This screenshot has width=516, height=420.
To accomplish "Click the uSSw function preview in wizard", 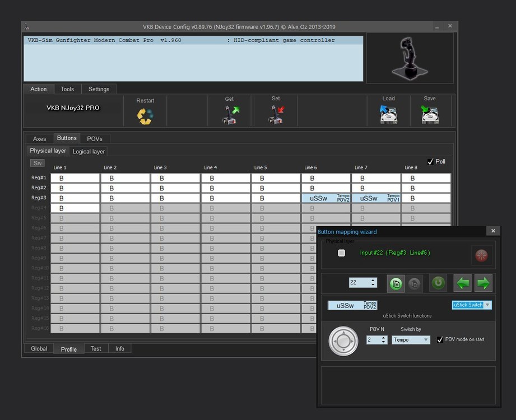I will click(x=352, y=305).
